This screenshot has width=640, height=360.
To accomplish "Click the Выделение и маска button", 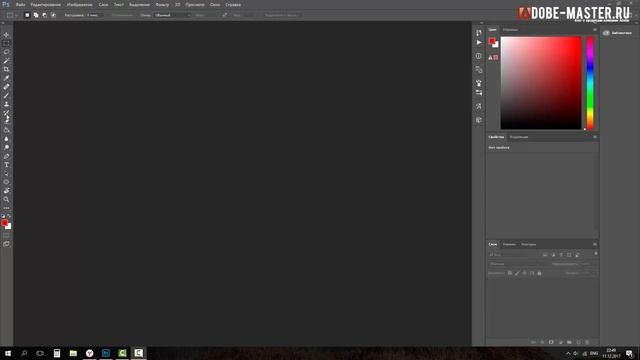I will point(281,15).
